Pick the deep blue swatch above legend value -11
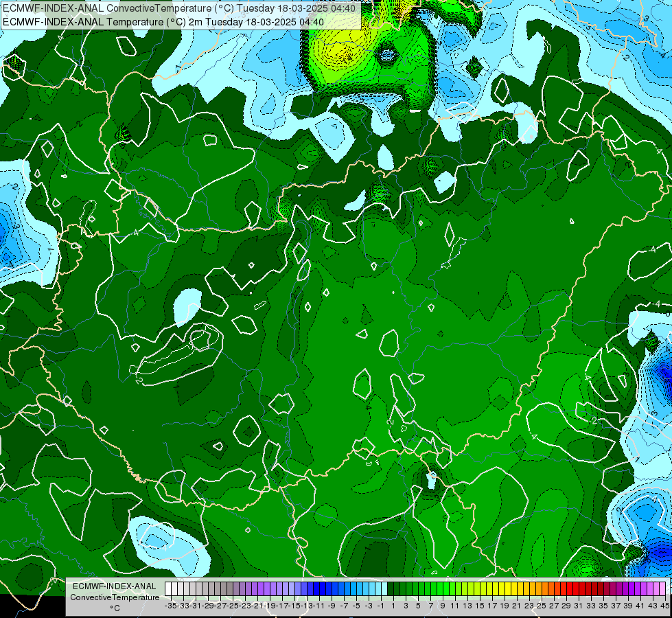This screenshot has width=672, height=618. (316, 589)
